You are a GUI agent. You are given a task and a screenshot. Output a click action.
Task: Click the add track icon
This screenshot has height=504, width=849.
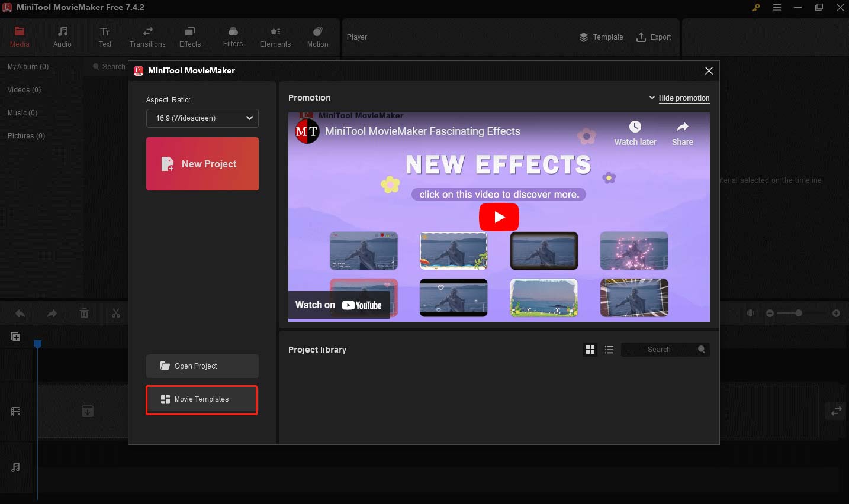[15, 337]
